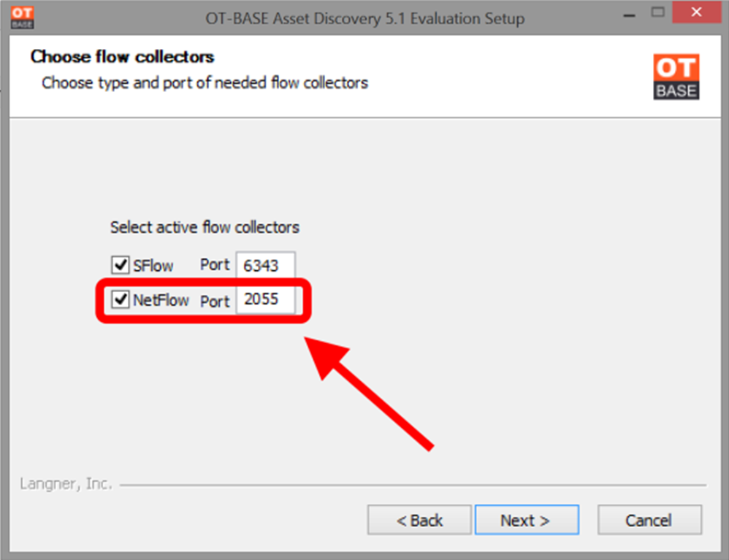Click the 'Choose flow collectors' heading
729x560 pixels.
(122, 57)
